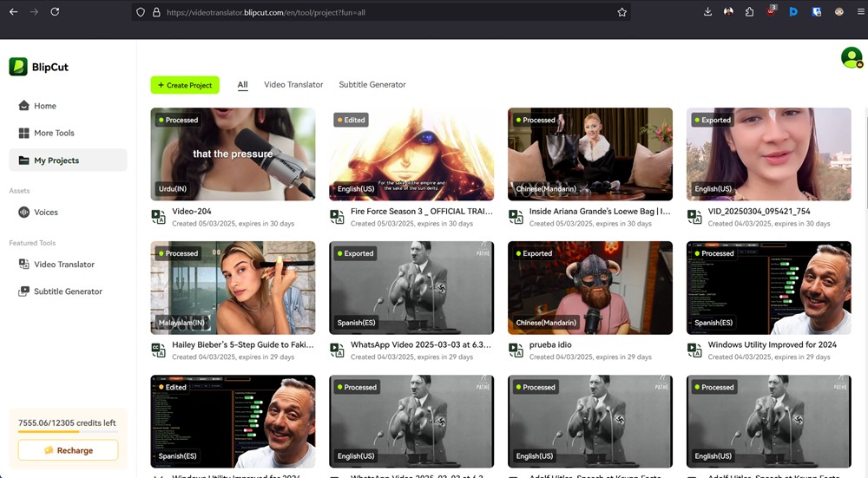Open browser downloads icon

pyautogui.click(x=707, y=11)
